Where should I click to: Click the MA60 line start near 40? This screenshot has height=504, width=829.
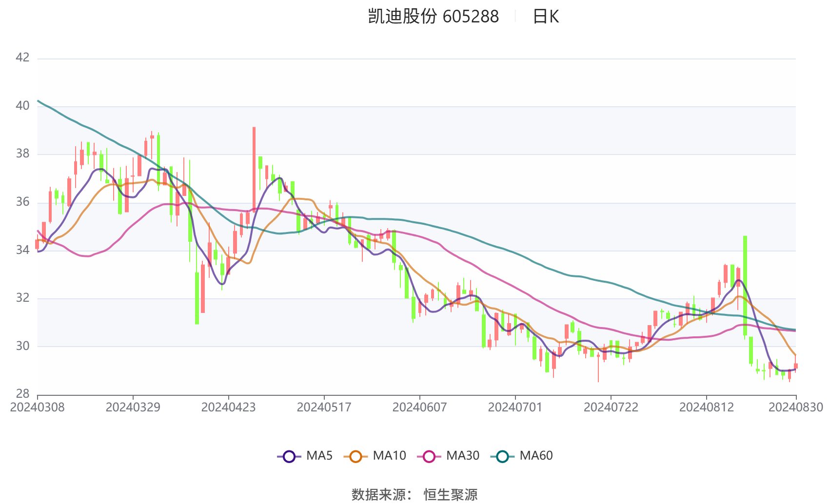(39, 101)
